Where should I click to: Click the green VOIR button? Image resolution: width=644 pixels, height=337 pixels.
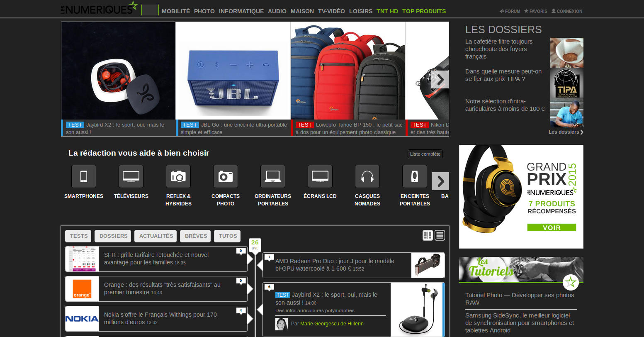pos(552,227)
